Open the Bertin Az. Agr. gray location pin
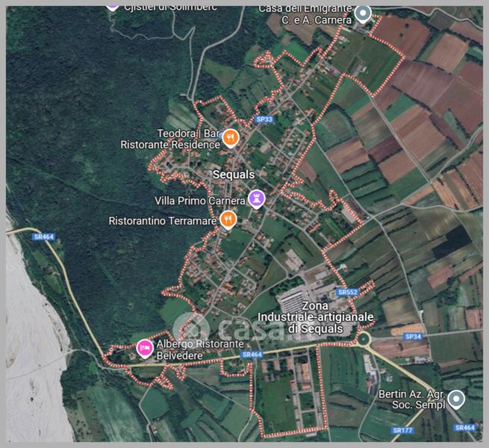The image size is (489, 448). click(456, 399)
